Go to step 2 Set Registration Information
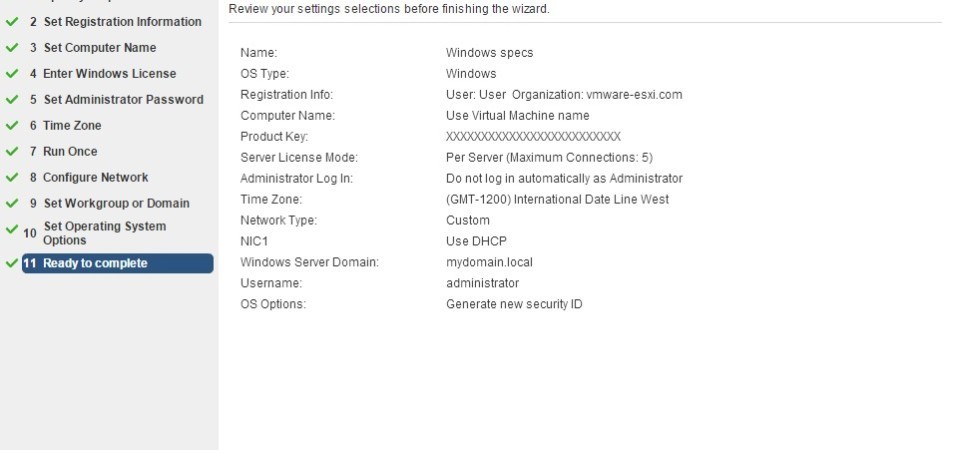This screenshot has height=450, width=956. point(115,22)
